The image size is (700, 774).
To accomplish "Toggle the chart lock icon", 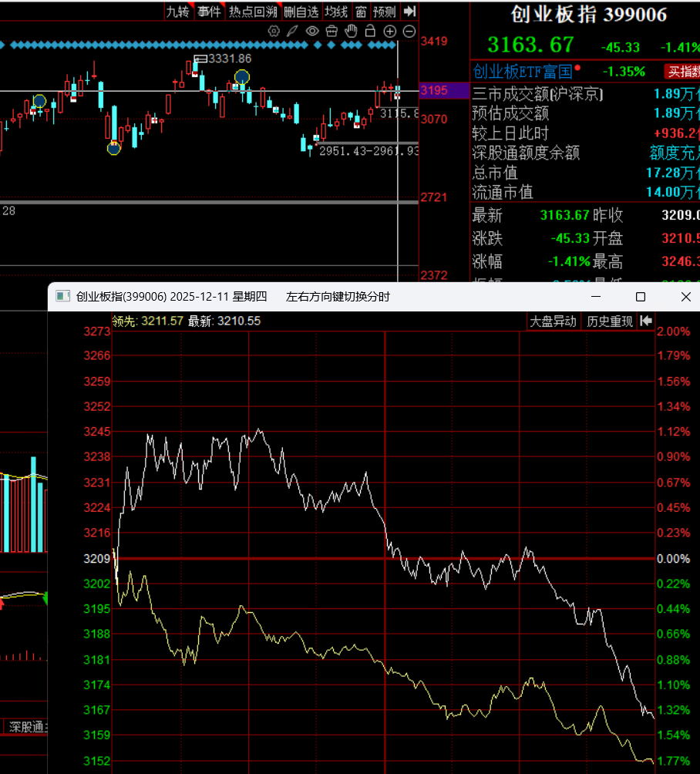I will [x=370, y=32].
